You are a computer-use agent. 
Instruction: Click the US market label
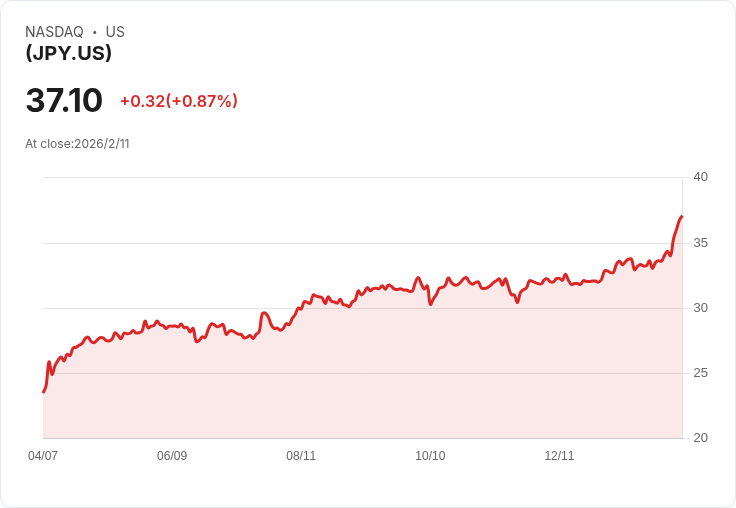pos(115,31)
